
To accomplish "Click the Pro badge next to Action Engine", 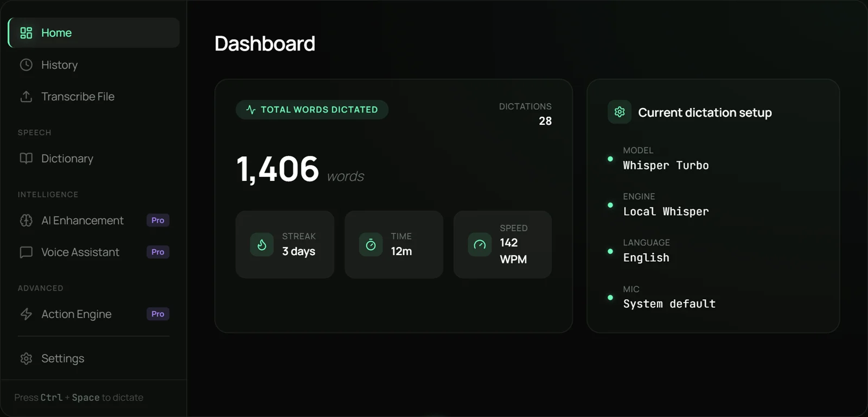I will click(x=158, y=314).
